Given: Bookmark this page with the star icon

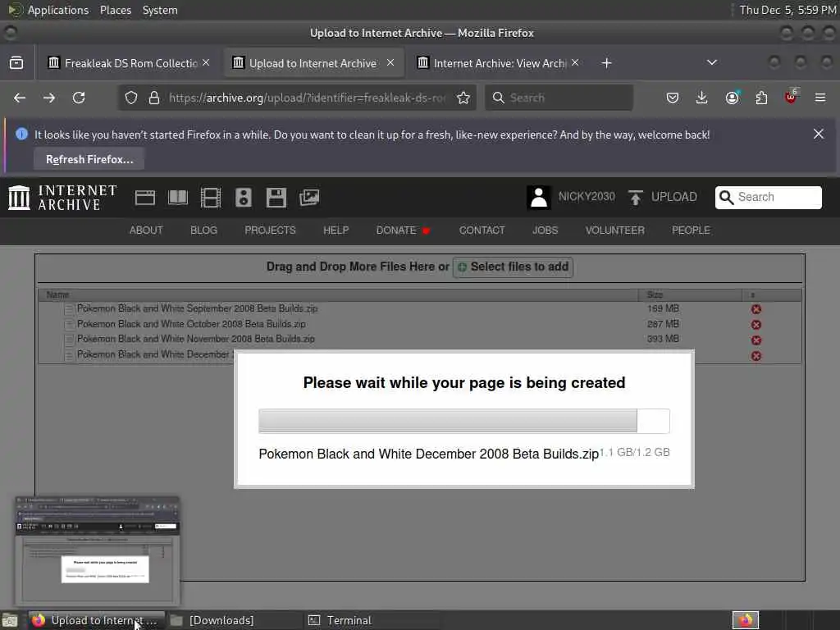Looking at the screenshot, I should (x=463, y=98).
